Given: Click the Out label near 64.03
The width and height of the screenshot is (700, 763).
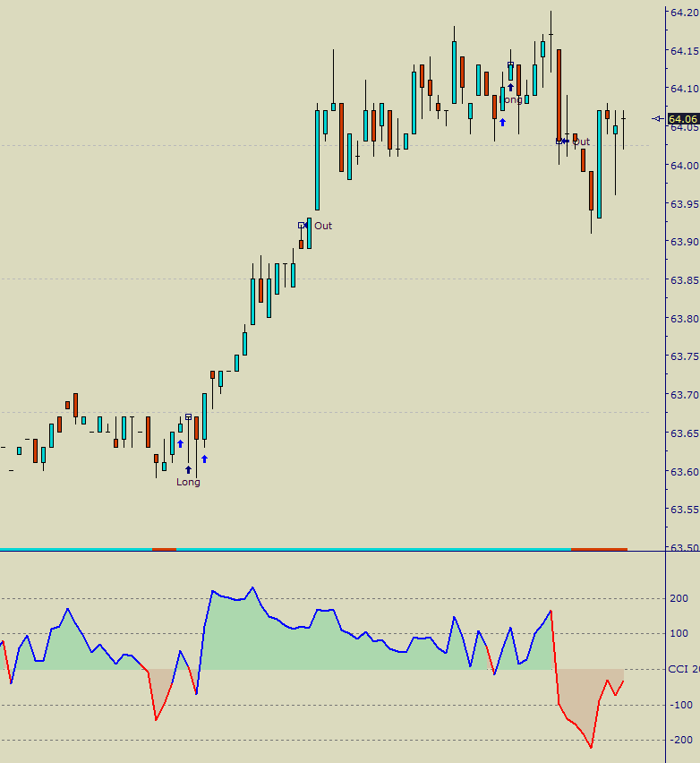Looking at the screenshot, I should [x=581, y=141].
